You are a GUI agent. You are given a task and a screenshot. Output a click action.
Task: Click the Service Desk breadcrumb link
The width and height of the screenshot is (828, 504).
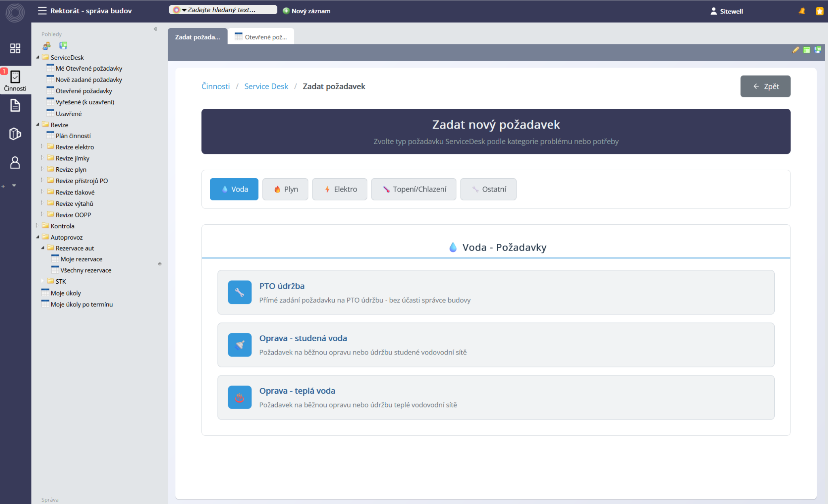pyautogui.click(x=266, y=86)
